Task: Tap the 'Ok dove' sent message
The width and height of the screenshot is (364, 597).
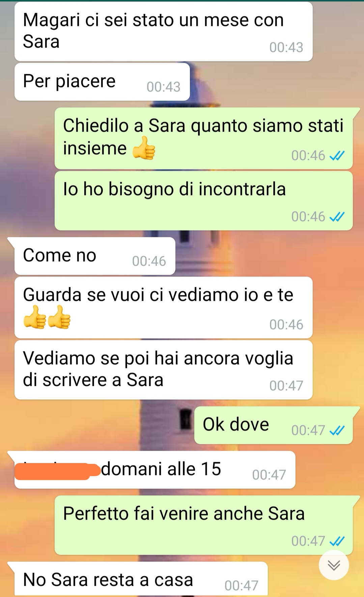Action: 274,425
